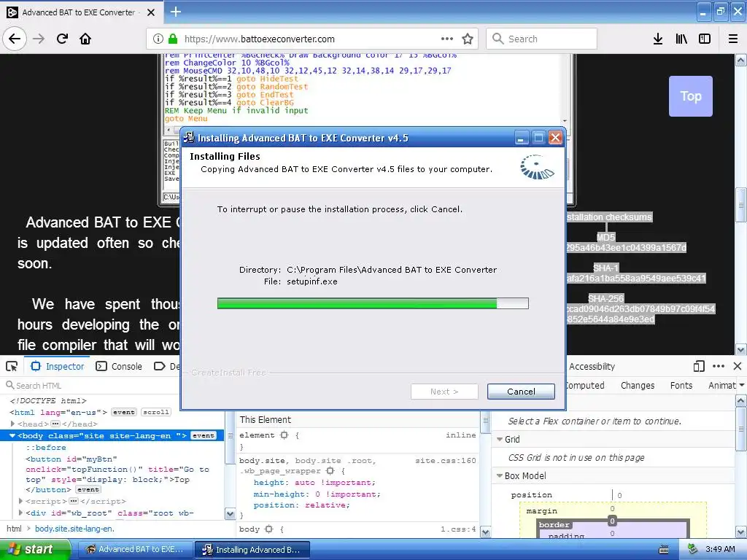This screenshot has height=560, width=747.
Task: Open the Firefox hamburger menu
Action: pos(733,39)
